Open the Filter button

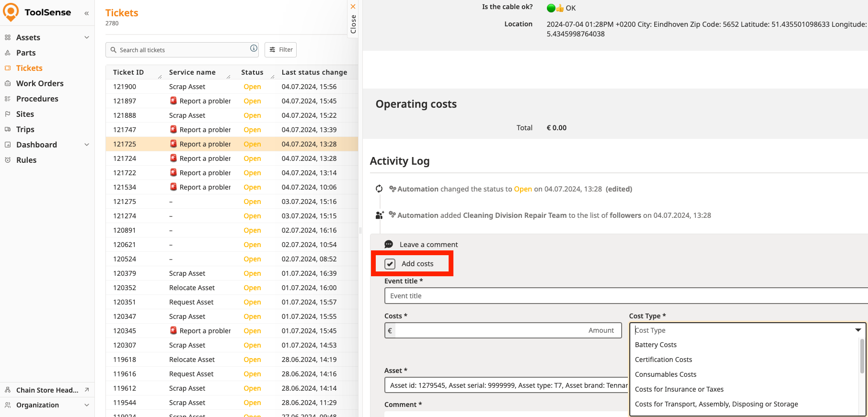click(x=281, y=50)
